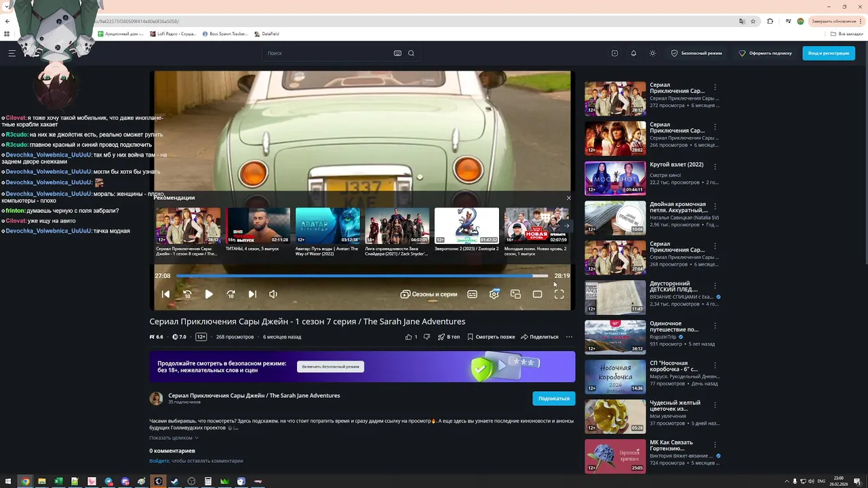Dislike the video with thumbs down

coord(427,337)
